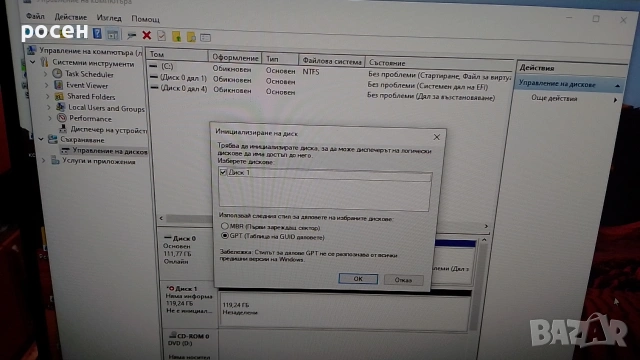Click the Съхраняване storage icon
This screenshot has height=360, width=640.
click(x=52, y=139)
